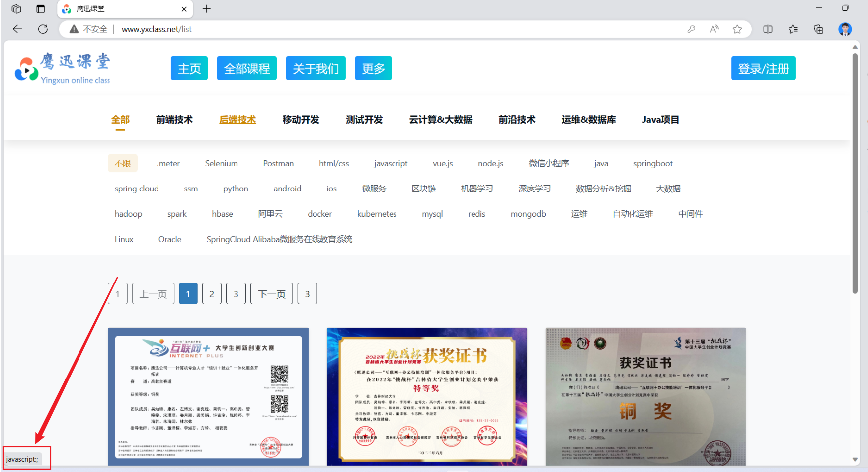Image resolution: width=868 pixels, height=472 pixels.
Task: Open the split screen view icon
Action: 768,29
